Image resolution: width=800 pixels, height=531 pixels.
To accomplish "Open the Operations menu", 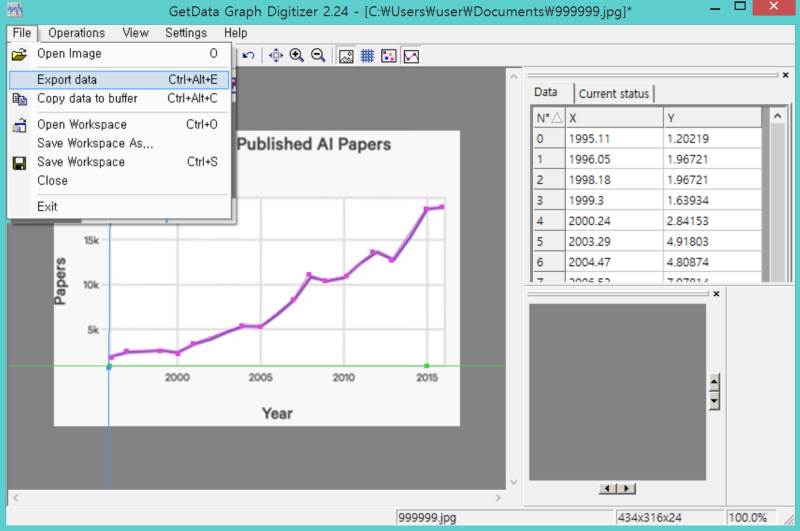I will [77, 33].
